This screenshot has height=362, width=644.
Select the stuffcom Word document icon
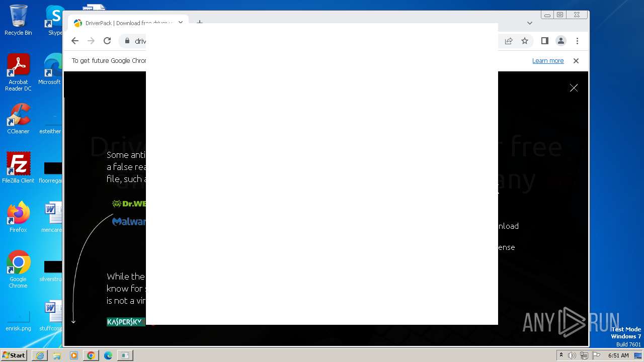coord(51,316)
